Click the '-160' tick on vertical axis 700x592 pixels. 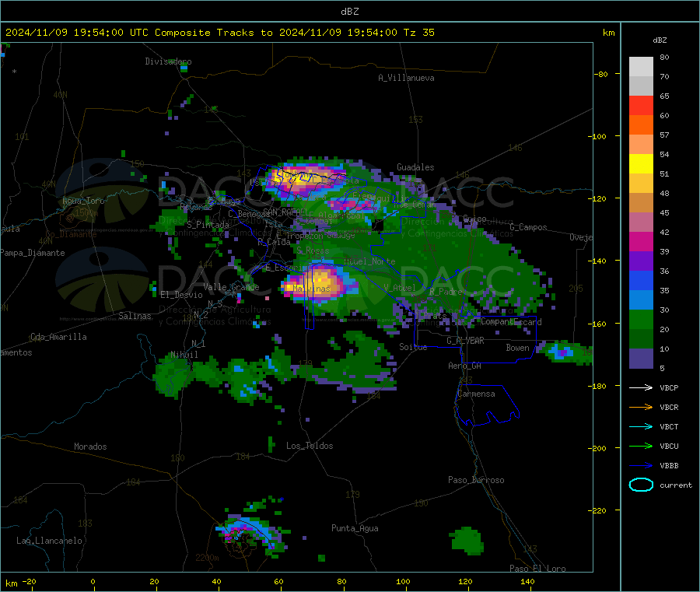tap(598, 324)
